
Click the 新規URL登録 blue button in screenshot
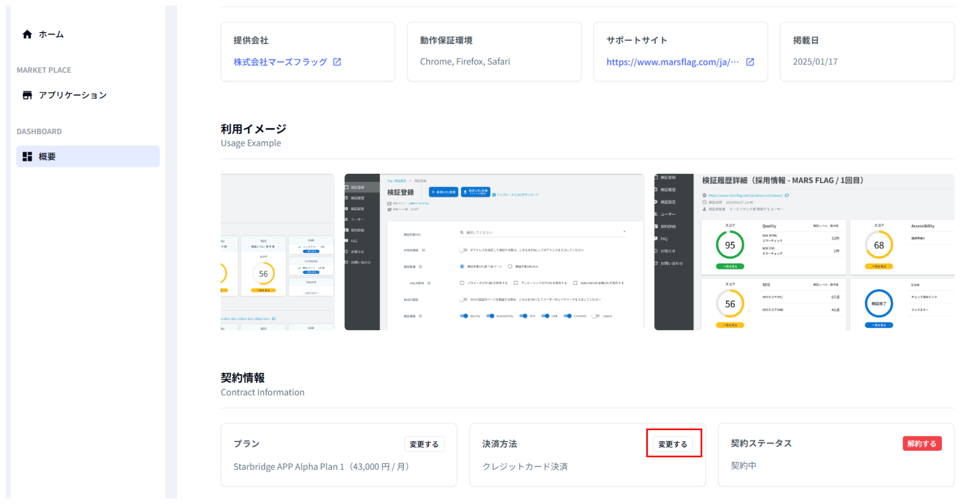click(443, 192)
